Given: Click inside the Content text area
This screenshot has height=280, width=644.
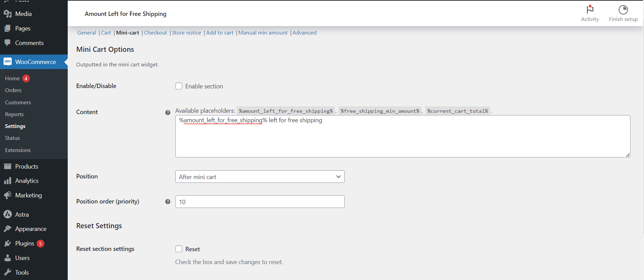Looking at the screenshot, I should pyautogui.click(x=402, y=139).
